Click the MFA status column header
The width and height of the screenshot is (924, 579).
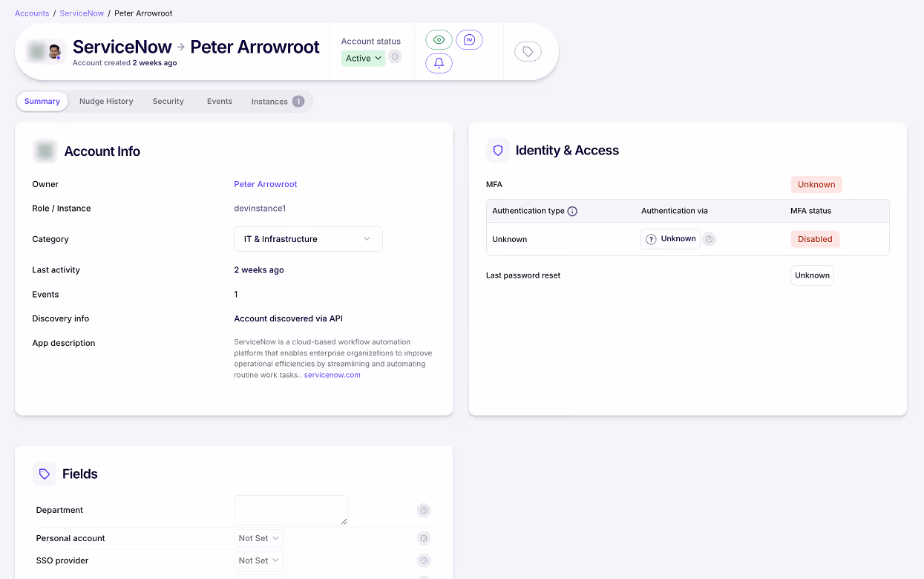810,211
